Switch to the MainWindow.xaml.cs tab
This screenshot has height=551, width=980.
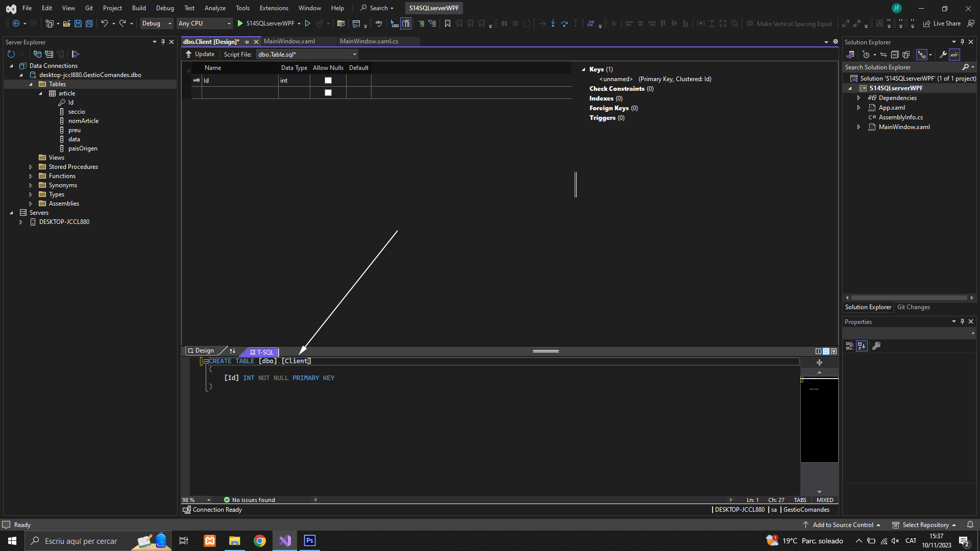pyautogui.click(x=369, y=41)
